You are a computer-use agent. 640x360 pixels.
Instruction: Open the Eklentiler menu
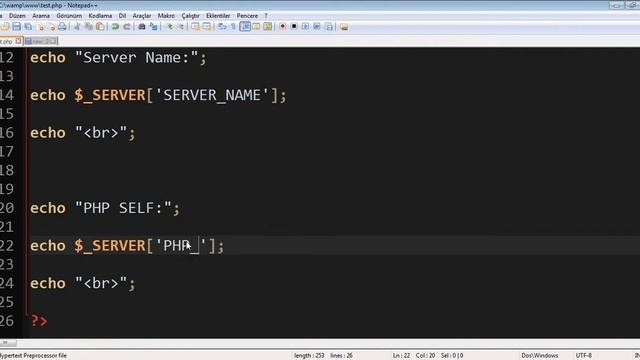tap(218, 16)
